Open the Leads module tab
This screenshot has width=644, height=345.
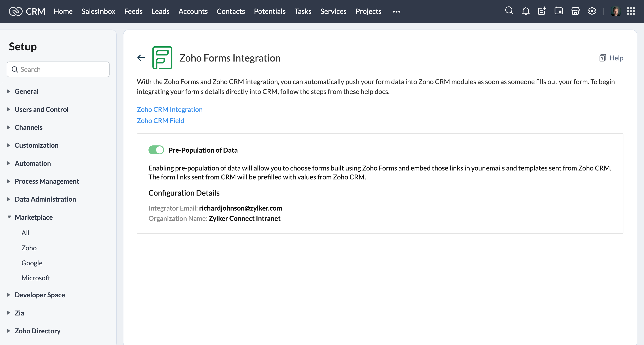coord(160,11)
